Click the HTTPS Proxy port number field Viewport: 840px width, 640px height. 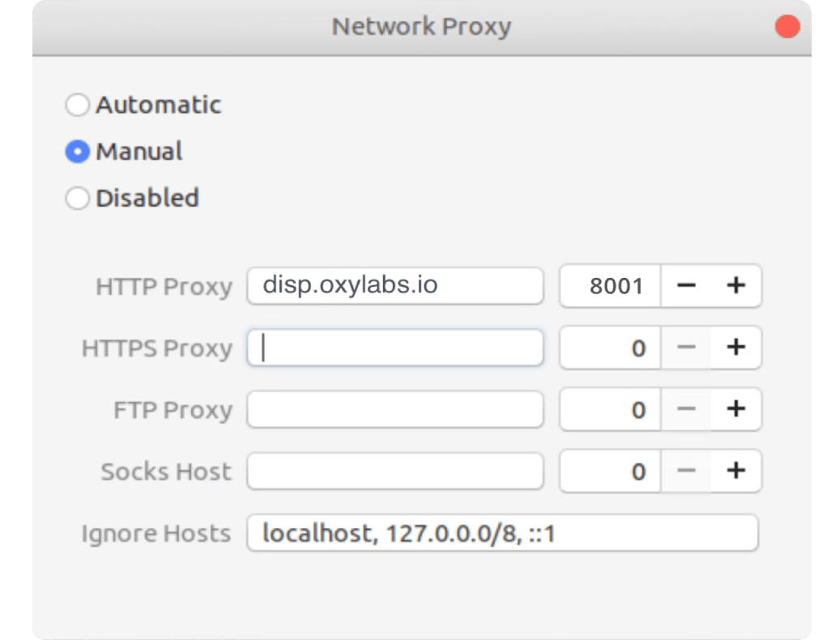click(x=611, y=347)
